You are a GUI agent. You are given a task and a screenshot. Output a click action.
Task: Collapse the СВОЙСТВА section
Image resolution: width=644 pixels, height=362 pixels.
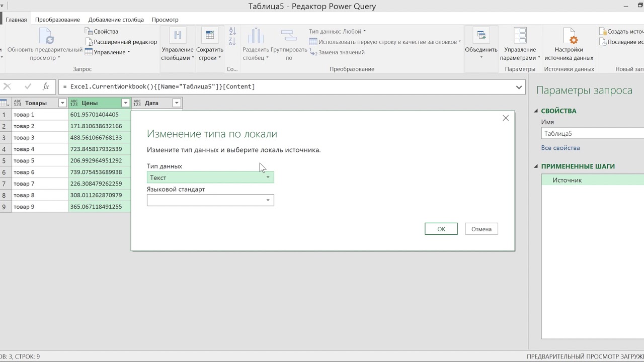(x=536, y=111)
